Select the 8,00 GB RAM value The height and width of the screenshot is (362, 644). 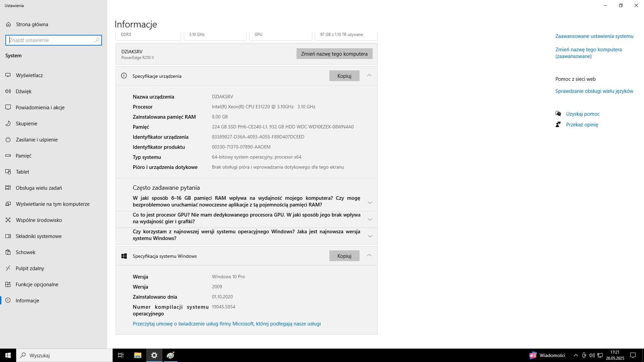click(x=220, y=117)
